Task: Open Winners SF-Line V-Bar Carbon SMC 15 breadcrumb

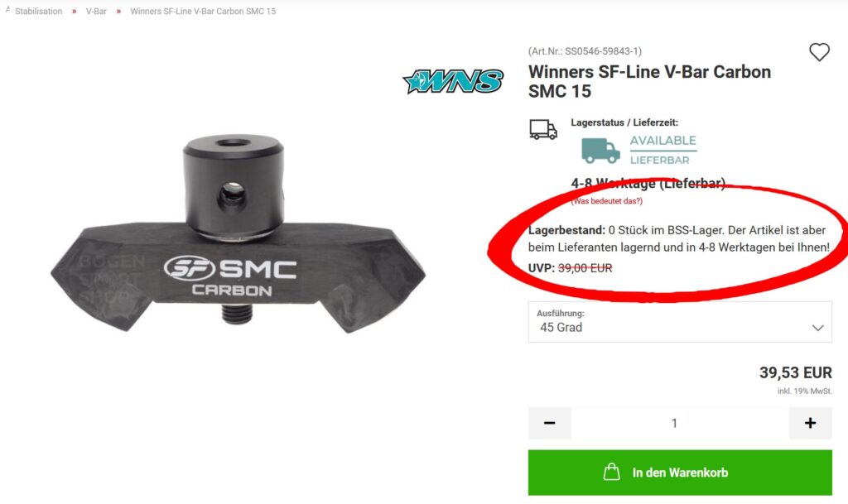Action: tap(203, 12)
